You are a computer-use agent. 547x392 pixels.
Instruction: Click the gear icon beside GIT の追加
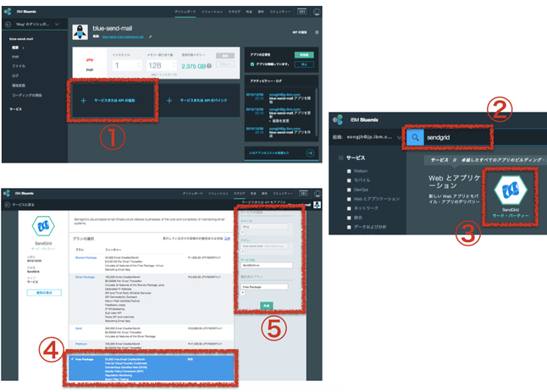click(317, 32)
